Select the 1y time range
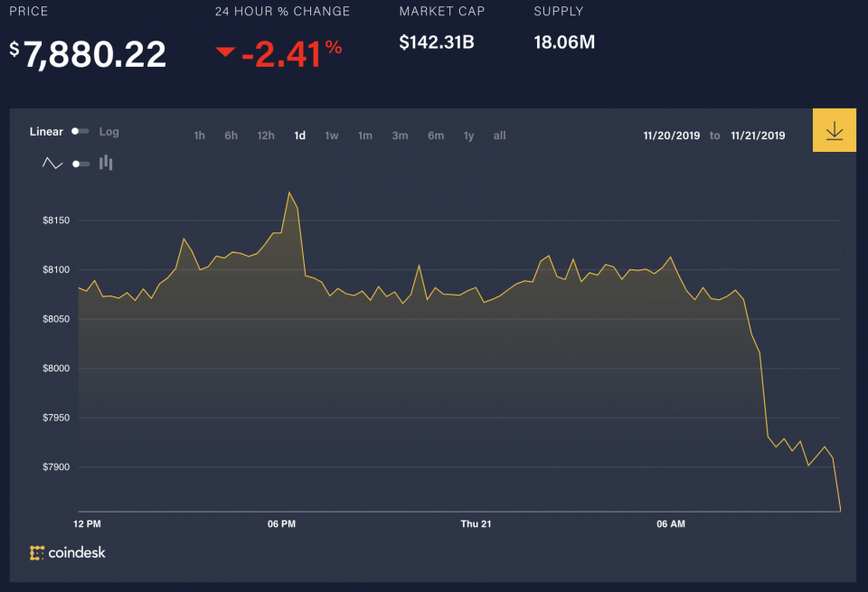Image resolution: width=868 pixels, height=592 pixels. click(x=469, y=136)
